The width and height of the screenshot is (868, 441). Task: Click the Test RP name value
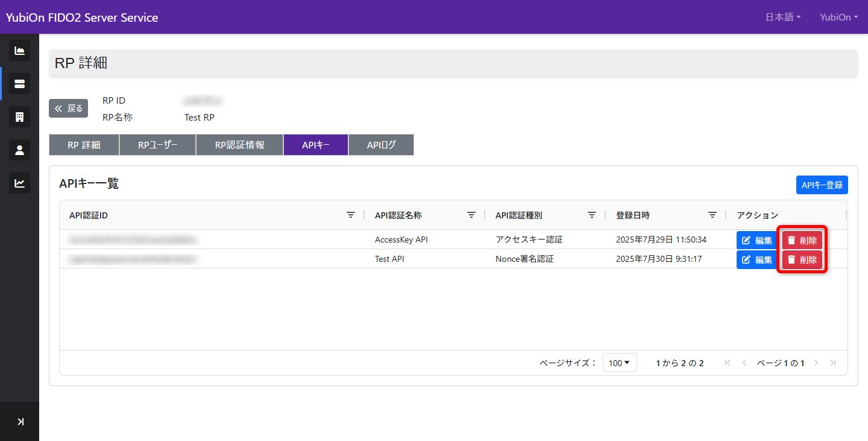click(200, 118)
